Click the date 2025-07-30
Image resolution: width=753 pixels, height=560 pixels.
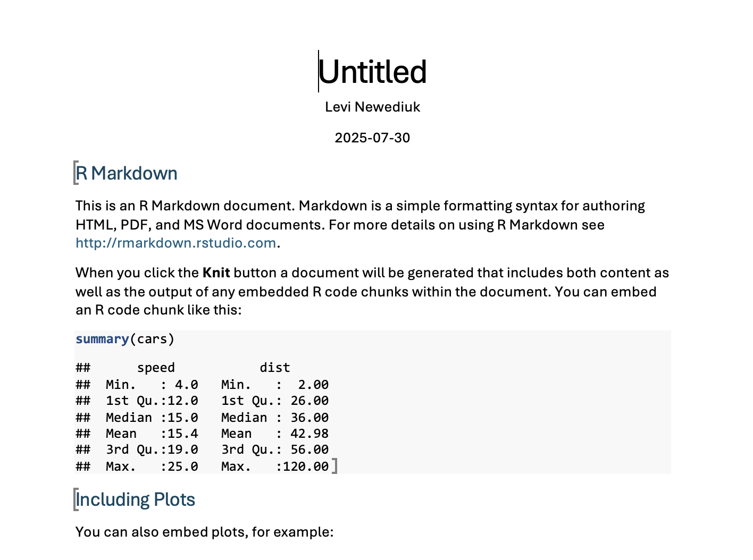coord(372,138)
